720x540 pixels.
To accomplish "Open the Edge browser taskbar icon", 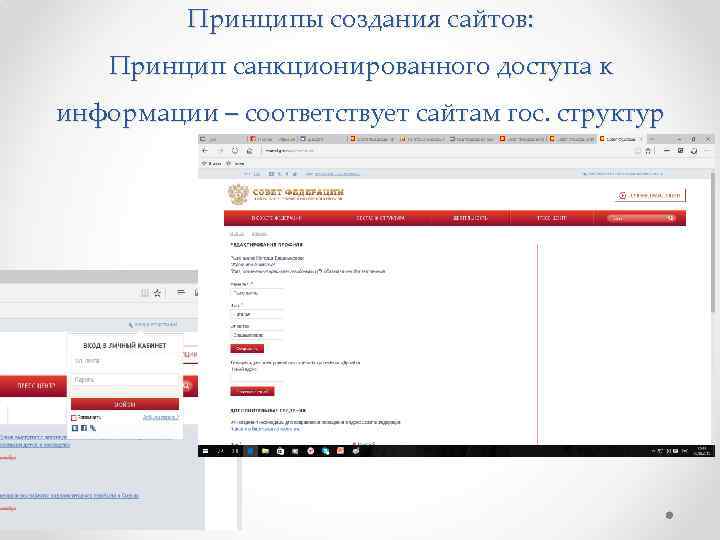I will tap(250, 451).
